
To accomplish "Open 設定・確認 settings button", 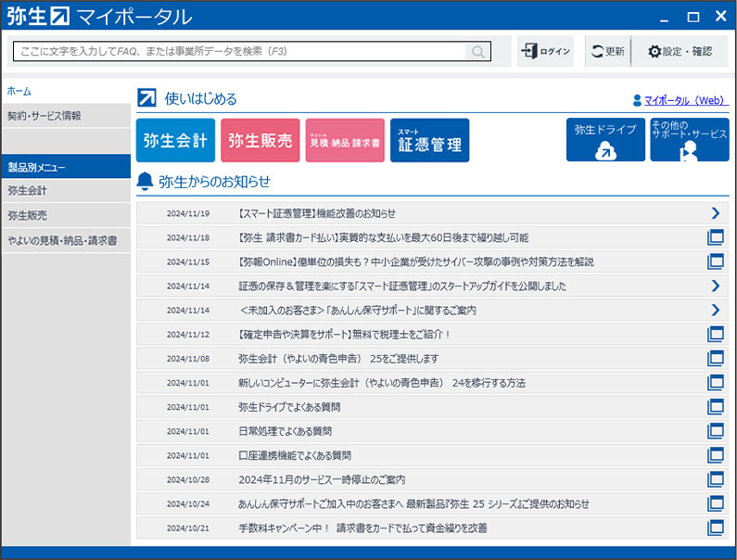I will click(x=680, y=51).
